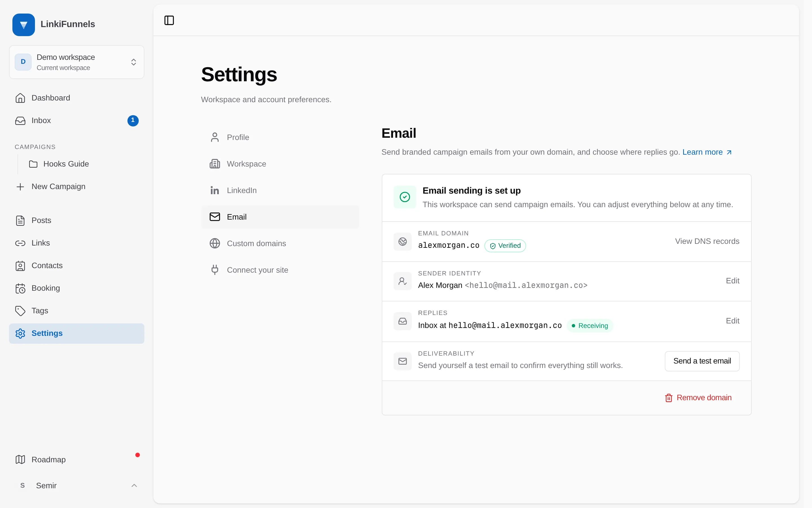Image resolution: width=812 pixels, height=508 pixels.
Task: Click Remove domain
Action: coord(698,398)
